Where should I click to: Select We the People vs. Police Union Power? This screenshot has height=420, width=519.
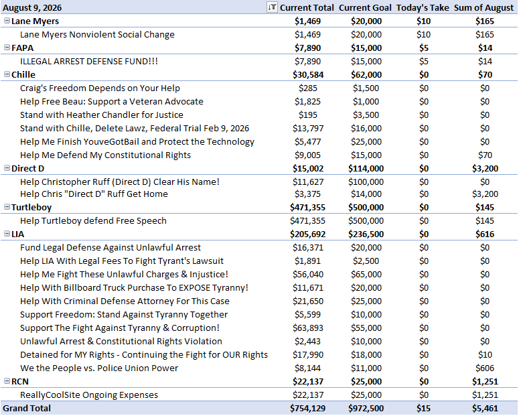99,368
